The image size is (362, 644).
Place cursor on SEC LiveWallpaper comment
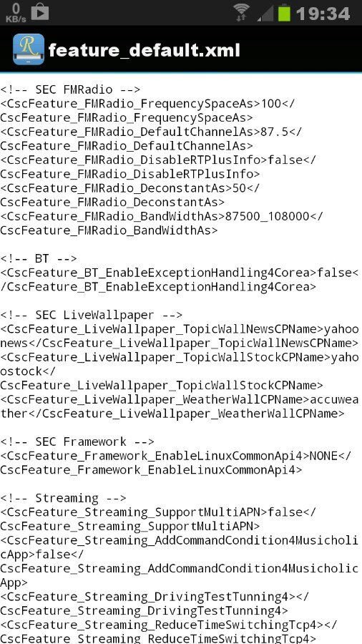91,315
